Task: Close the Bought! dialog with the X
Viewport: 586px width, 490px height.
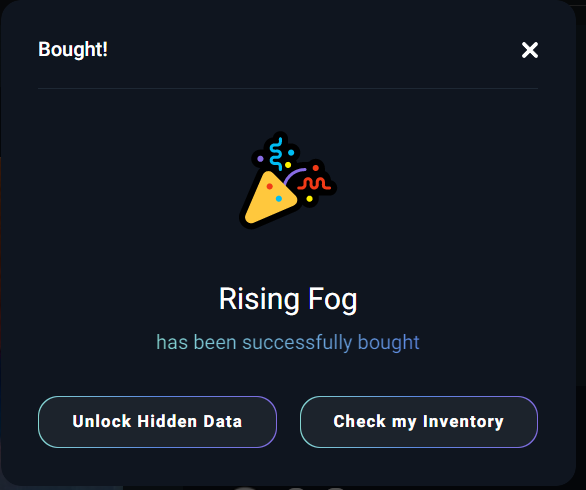Action: [x=530, y=50]
